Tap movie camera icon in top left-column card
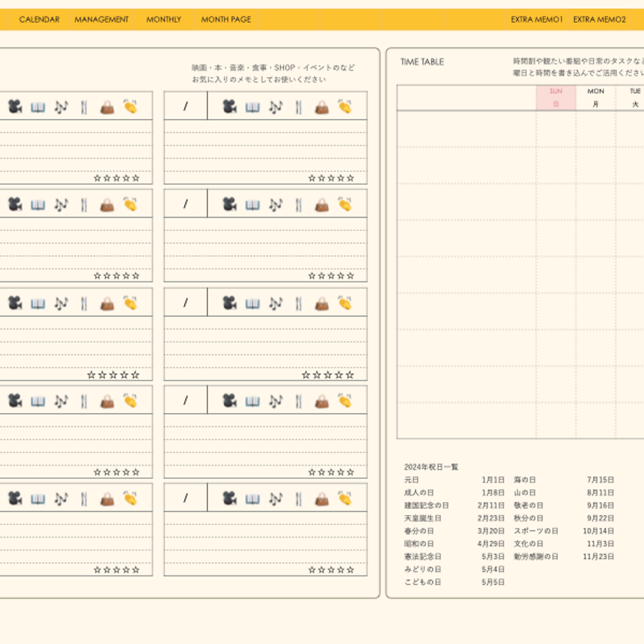The height and width of the screenshot is (644, 644). [15, 107]
